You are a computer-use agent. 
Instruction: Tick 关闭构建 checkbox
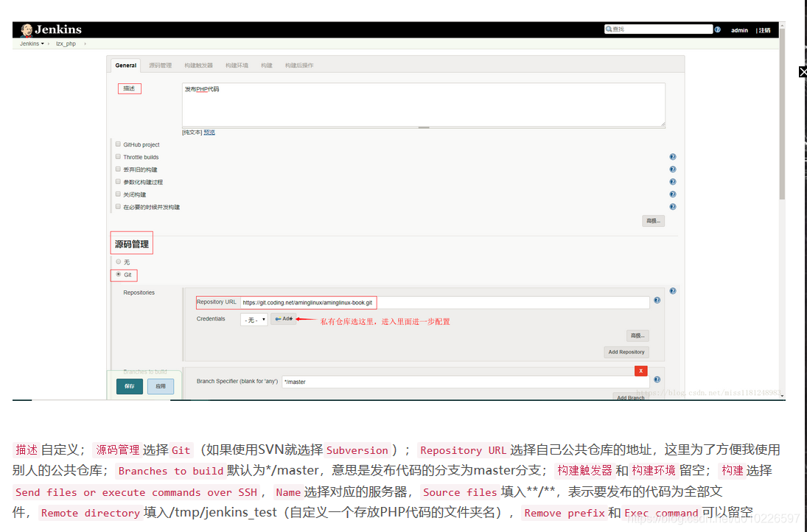tap(119, 194)
